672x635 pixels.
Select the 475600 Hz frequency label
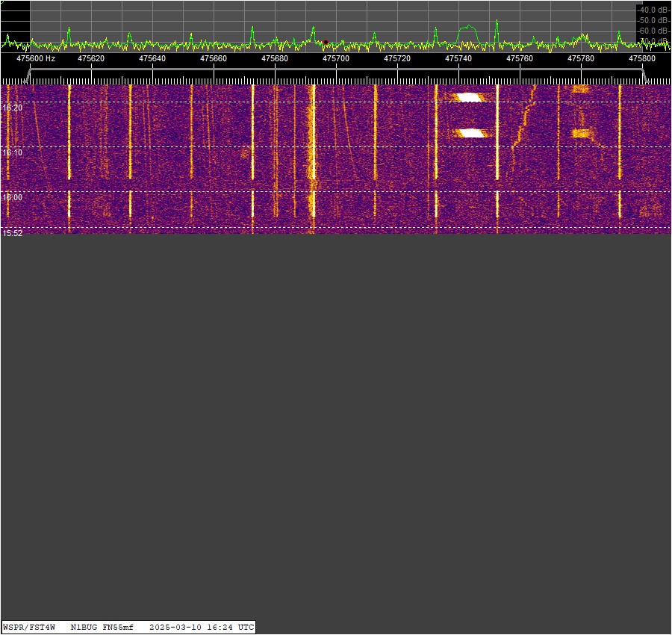(36, 58)
